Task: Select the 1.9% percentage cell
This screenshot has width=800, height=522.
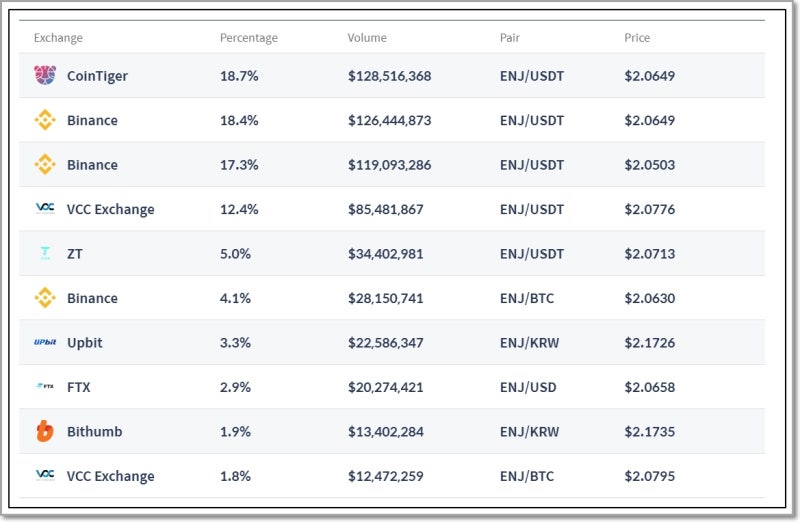Action: pos(235,432)
